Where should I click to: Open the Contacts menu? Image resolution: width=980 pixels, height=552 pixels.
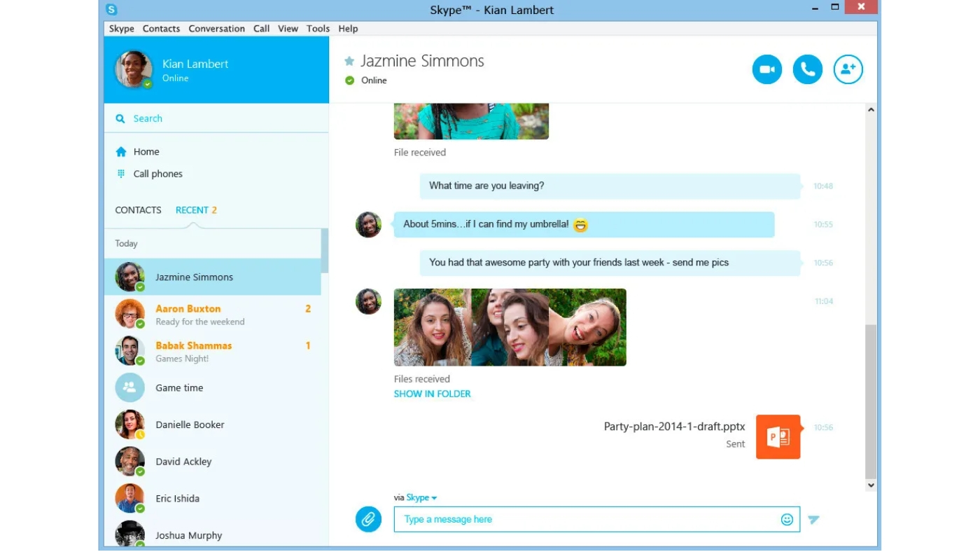tap(161, 29)
